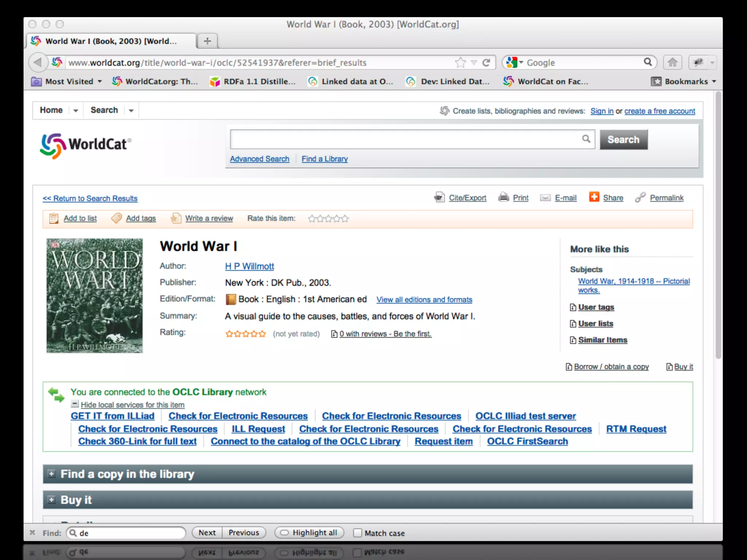Open a new browser tab
Screen dimensions: 747x560
207,41
